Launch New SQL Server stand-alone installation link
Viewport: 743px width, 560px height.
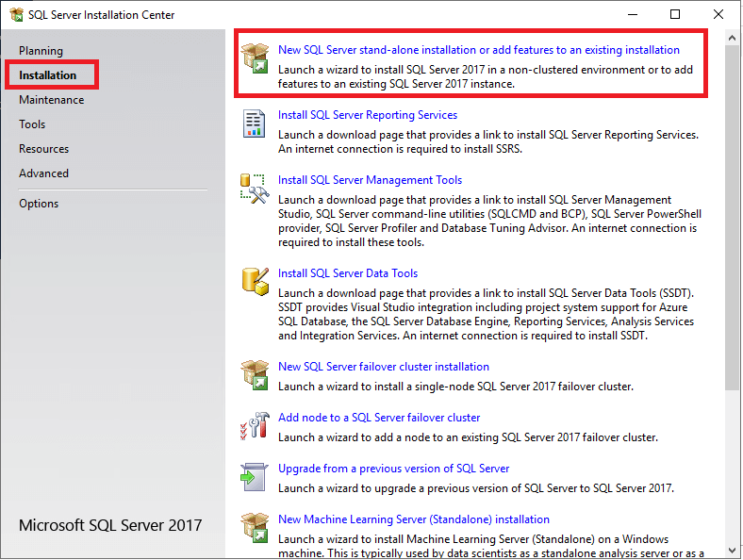479,50
